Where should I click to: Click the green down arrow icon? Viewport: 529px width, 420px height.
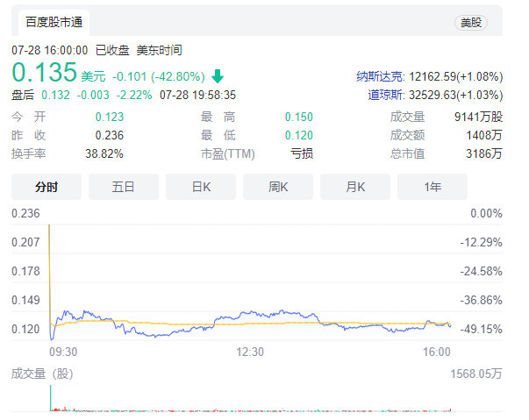tap(218, 75)
